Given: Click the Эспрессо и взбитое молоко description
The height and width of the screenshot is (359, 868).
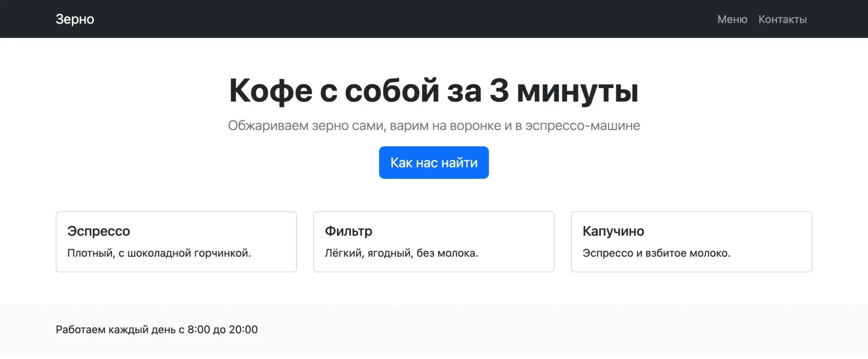Looking at the screenshot, I should (x=656, y=253).
